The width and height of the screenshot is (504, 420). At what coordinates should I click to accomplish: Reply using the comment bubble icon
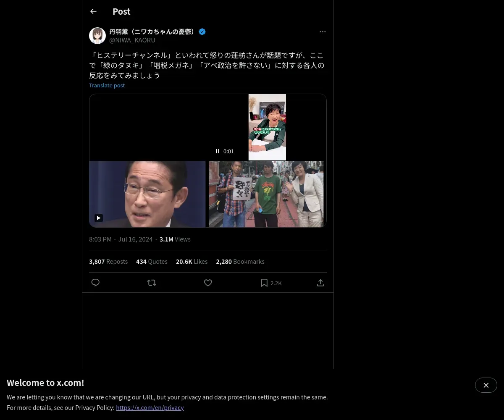pyautogui.click(x=95, y=283)
